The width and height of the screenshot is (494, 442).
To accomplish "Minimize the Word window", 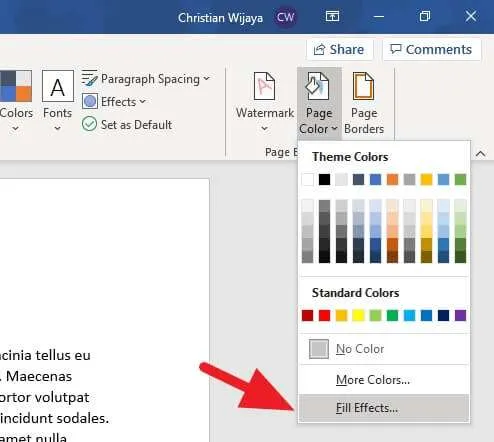I will tap(379, 16).
